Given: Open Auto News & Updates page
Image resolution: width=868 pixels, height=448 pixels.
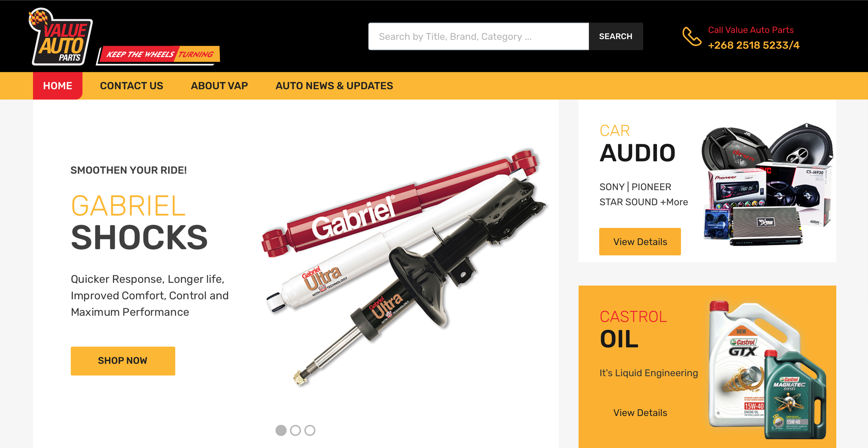Looking at the screenshot, I should point(334,86).
